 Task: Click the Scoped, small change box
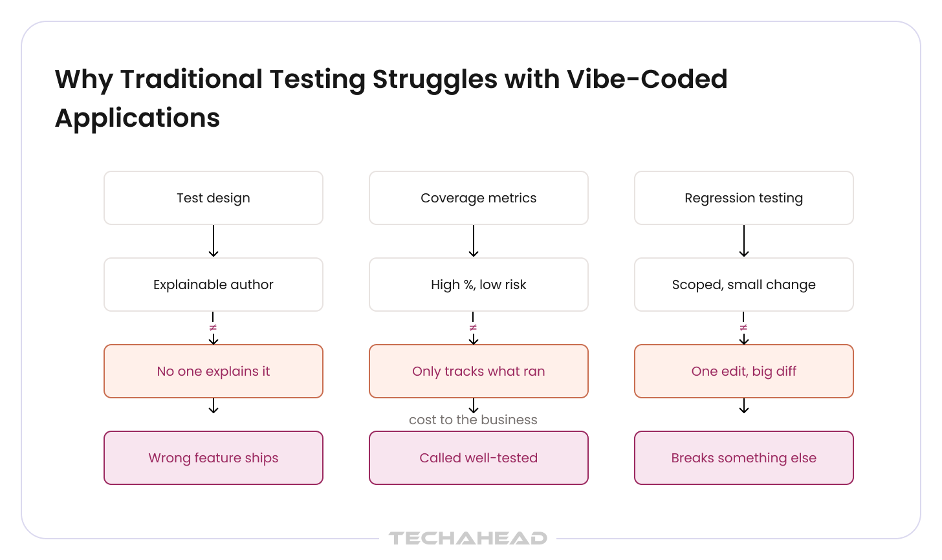(744, 285)
